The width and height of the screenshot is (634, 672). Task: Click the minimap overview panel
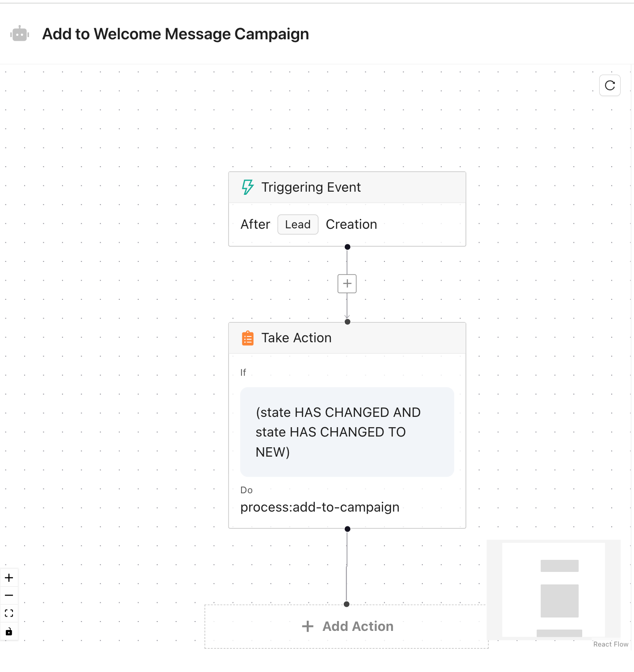[x=553, y=589]
